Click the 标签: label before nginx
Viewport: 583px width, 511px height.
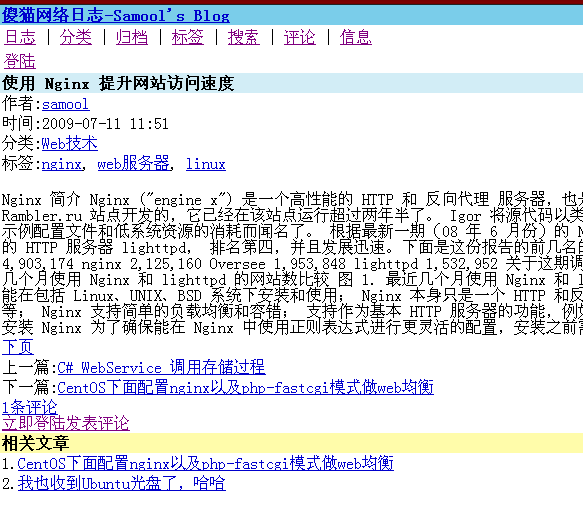coord(22,164)
